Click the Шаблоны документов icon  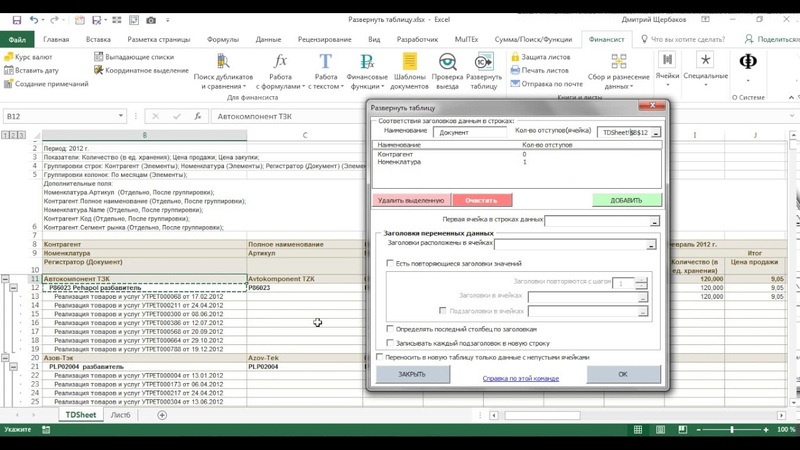tap(409, 66)
